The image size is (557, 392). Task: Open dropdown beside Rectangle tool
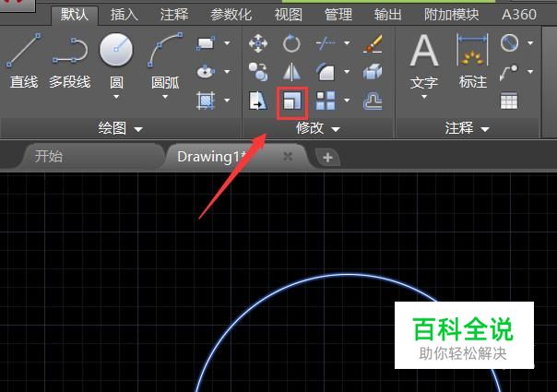(x=227, y=43)
